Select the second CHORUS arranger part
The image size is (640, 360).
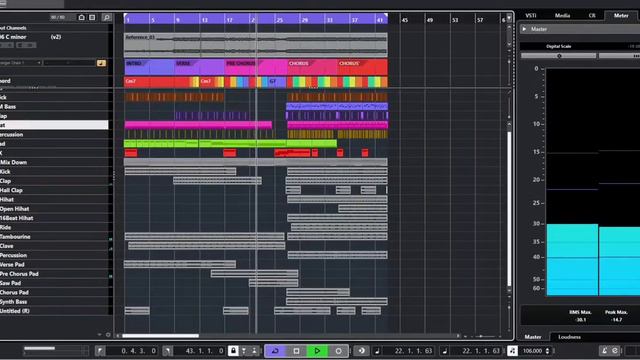click(x=362, y=67)
